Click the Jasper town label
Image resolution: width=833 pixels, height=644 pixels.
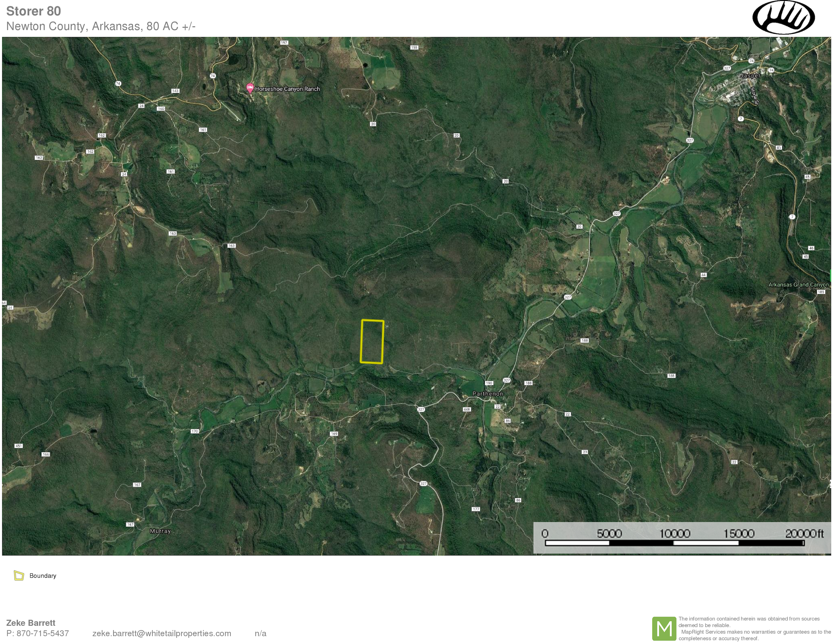pyautogui.click(x=750, y=75)
